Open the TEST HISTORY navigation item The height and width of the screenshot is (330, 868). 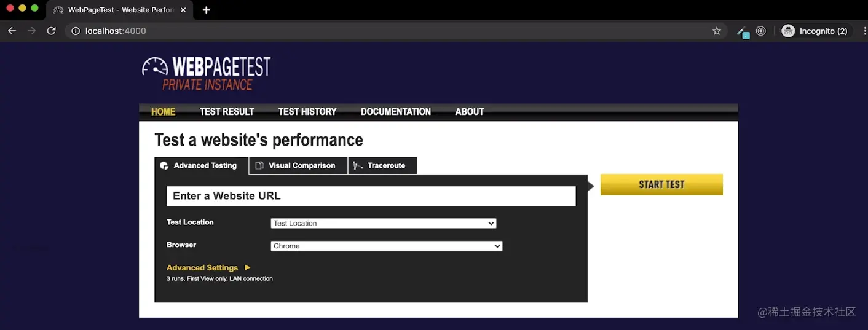[x=307, y=112]
